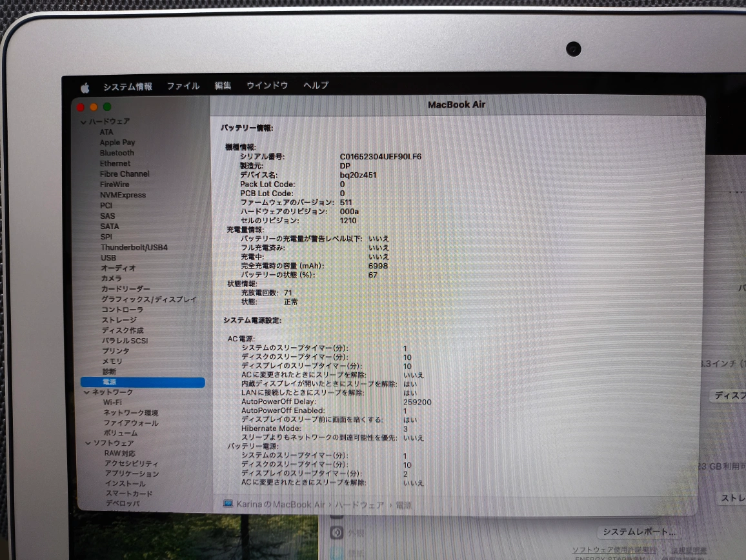The image size is (746, 560).
Task: Select SATA in the sidebar
Action: click(x=110, y=226)
